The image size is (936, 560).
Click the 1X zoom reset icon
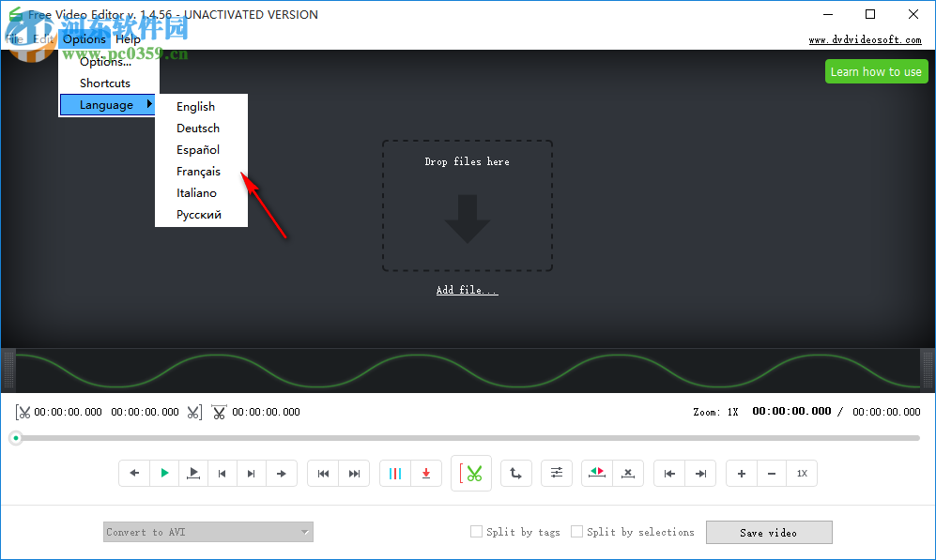click(x=803, y=474)
